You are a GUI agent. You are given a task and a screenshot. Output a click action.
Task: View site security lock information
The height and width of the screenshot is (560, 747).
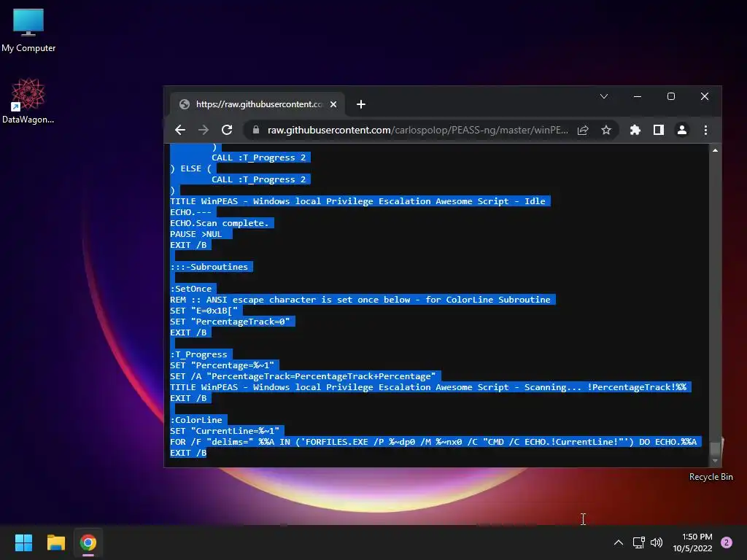click(x=256, y=130)
